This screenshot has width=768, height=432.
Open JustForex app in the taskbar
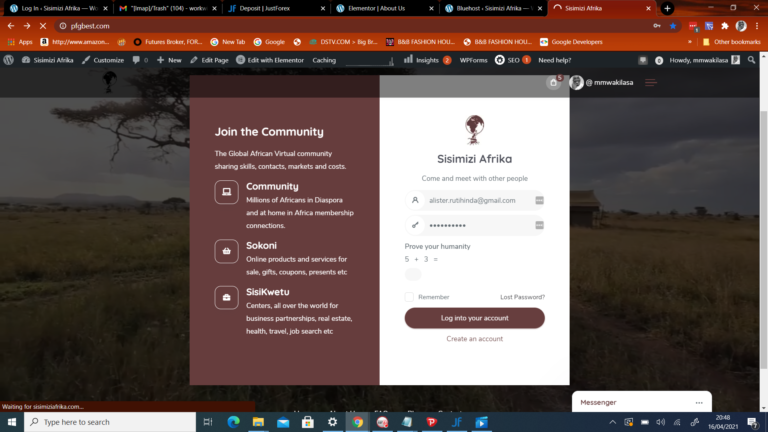[x=456, y=422]
